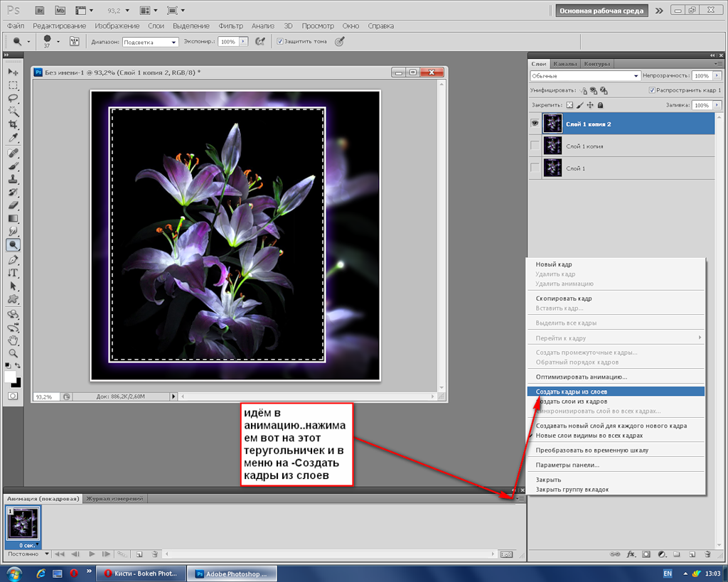Hide the layer "Слой 1 копия 2"
Screen dimensions: 728x582
pyautogui.click(x=535, y=124)
